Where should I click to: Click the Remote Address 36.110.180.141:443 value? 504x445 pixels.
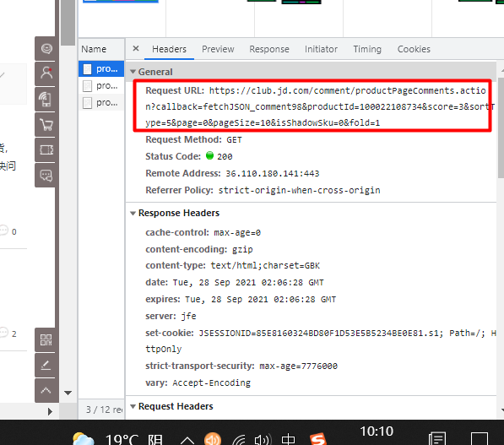(x=272, y=174)
